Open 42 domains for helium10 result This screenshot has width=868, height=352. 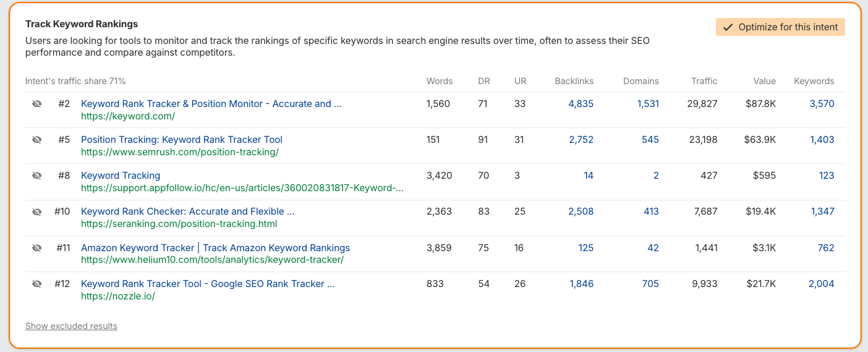653,248
